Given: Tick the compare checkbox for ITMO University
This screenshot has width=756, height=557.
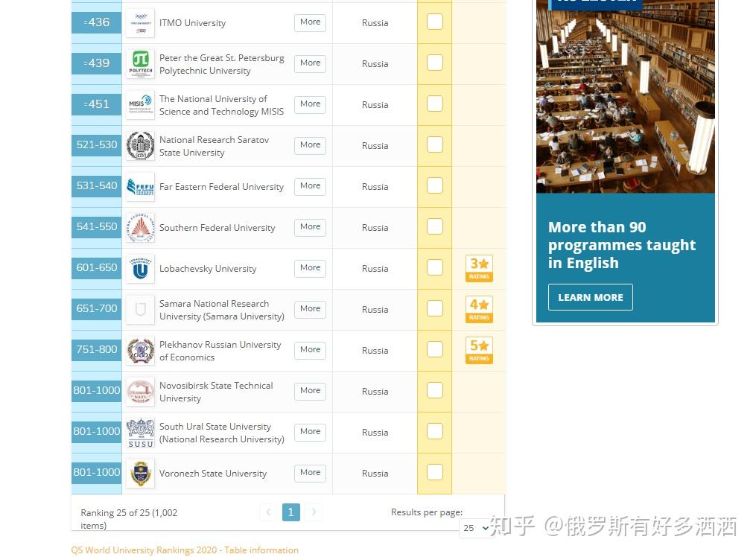Looking at the screenshot, I should tap(435, 22).
